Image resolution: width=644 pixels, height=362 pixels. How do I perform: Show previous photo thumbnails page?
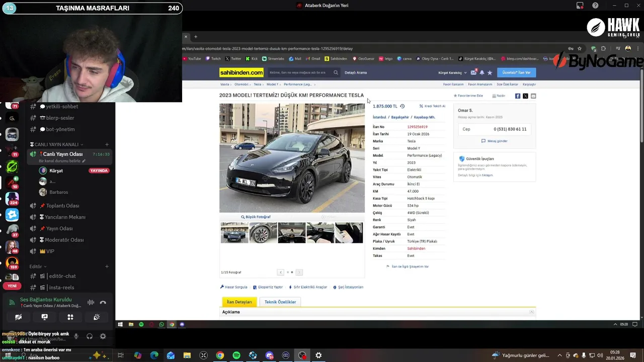point(281,272)
